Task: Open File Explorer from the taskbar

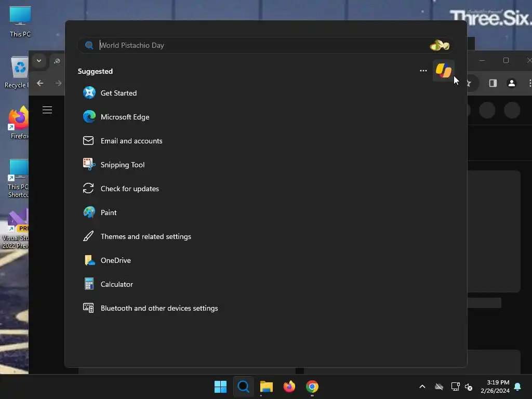Action: point(267,387)
